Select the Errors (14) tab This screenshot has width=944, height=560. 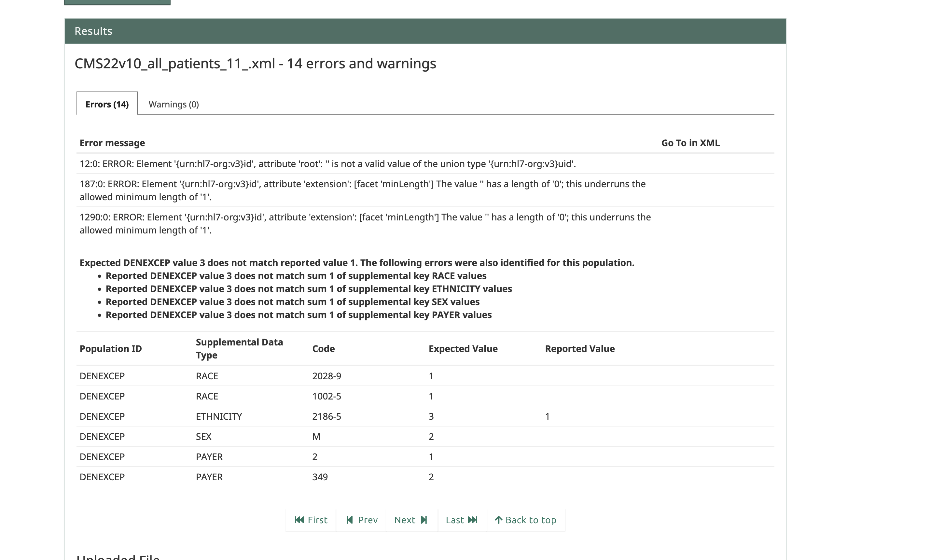(x=106, y=104)
